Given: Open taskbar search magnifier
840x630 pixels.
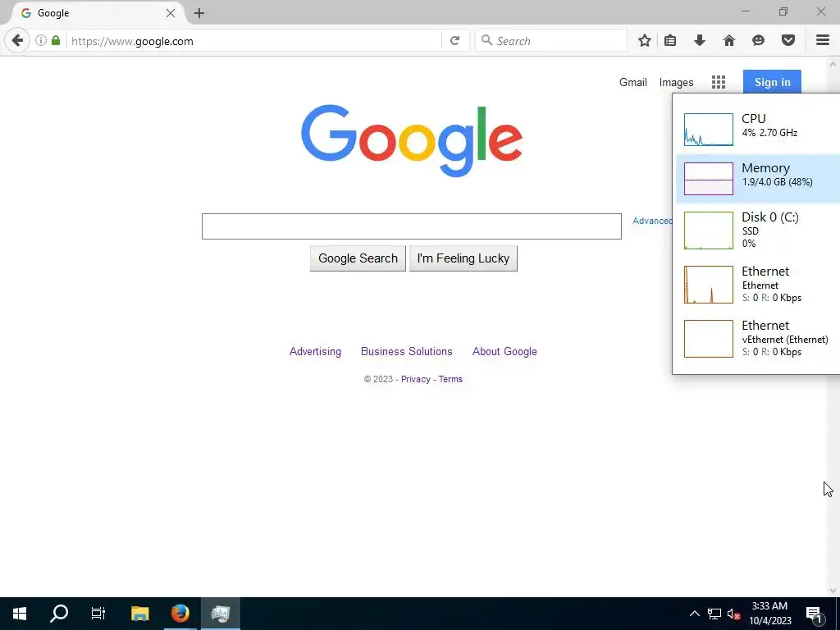Looking at the screenshot, I should click(59, 614).
